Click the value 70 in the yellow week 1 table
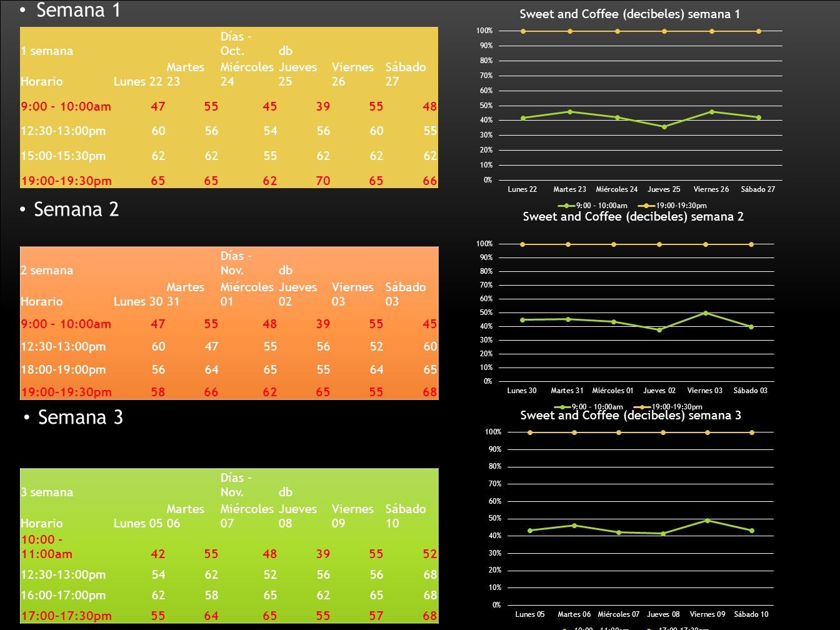The image size is (840, 630). [322, 181]
